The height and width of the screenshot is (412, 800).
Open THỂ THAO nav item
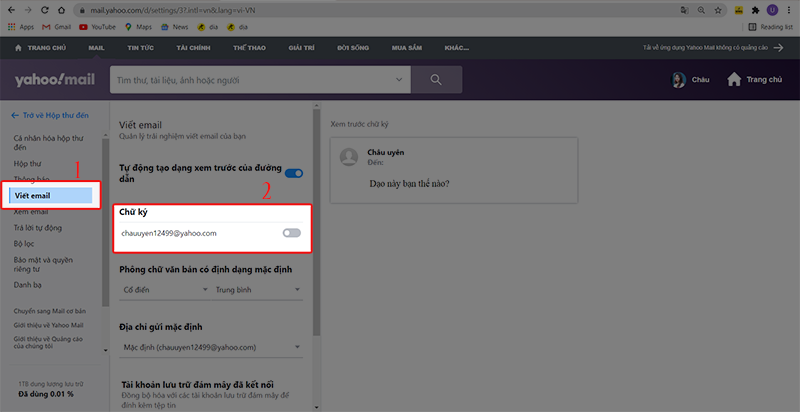pos(249,48)
